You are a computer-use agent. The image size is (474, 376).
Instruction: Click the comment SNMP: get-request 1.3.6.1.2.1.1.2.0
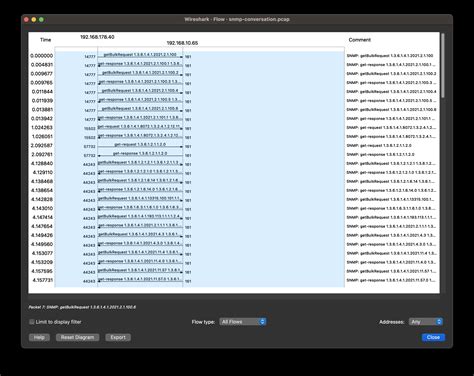[x=379, y=146]
